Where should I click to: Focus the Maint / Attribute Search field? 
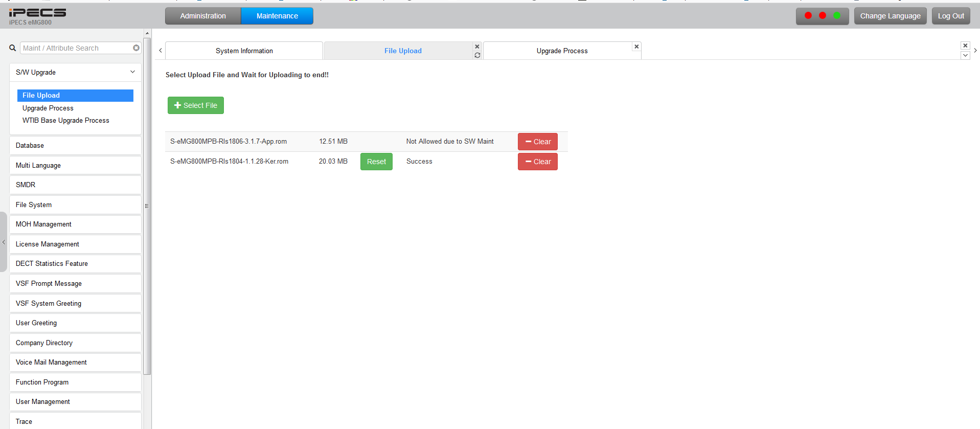77,48
